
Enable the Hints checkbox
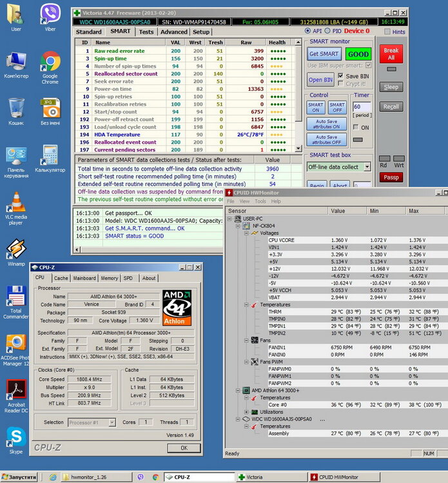386,32
